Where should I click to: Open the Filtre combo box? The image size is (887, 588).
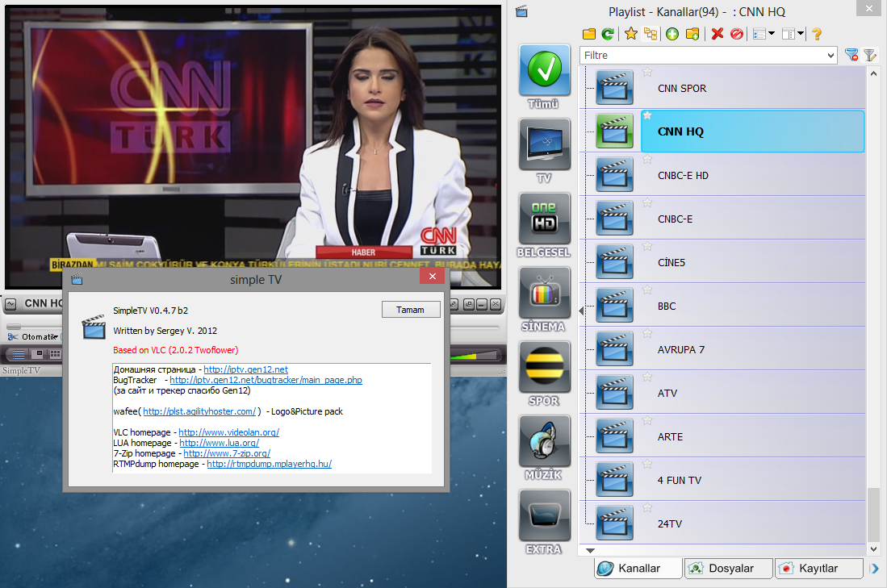tap(709, 56)
